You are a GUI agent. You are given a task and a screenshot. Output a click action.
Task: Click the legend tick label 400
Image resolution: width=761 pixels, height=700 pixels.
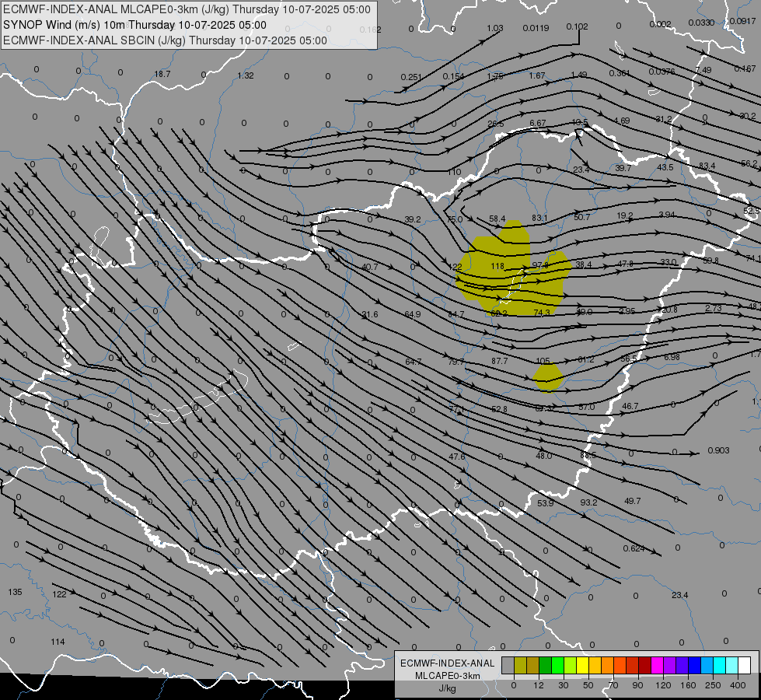(738, 685)
